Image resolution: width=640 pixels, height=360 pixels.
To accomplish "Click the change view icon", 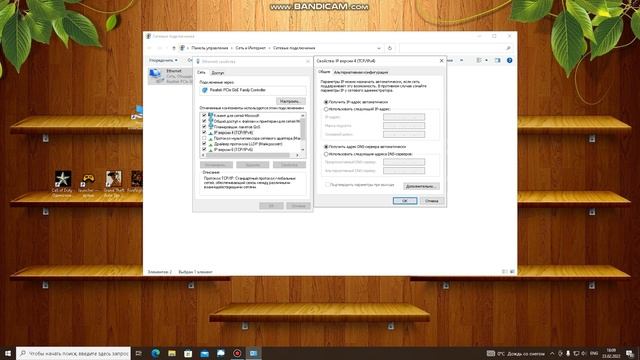I will click(x=479, y=60).
